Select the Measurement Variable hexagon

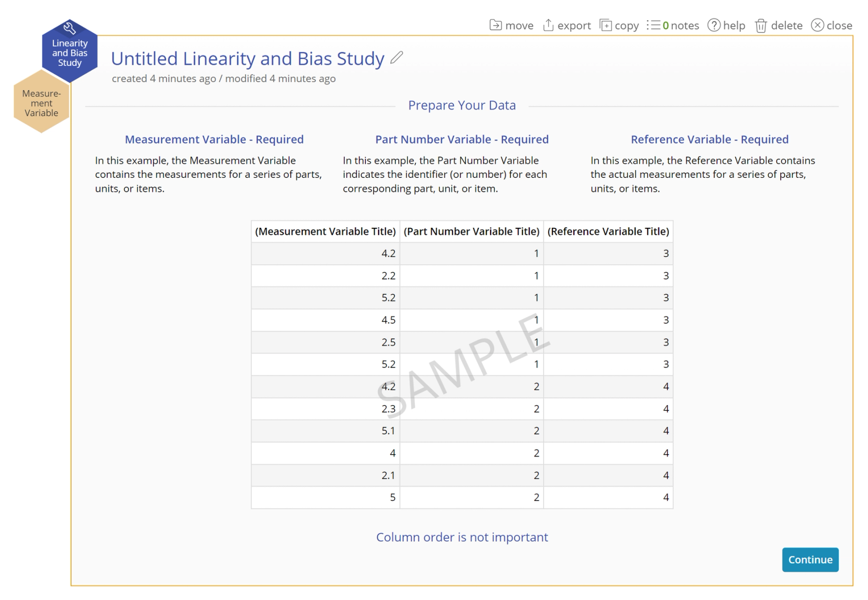[x=42, y=102]
